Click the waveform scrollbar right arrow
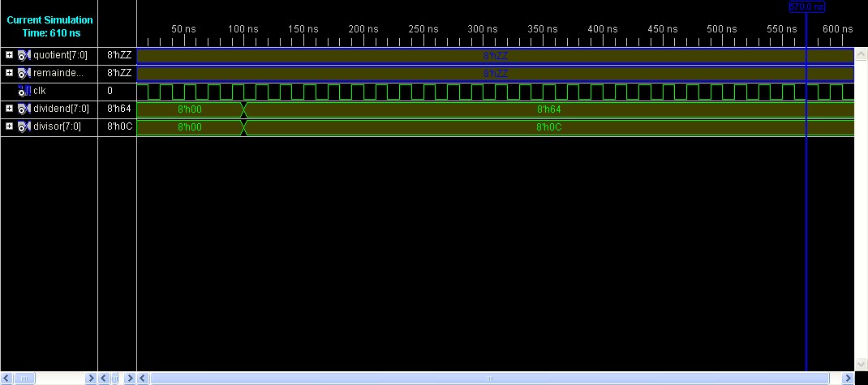This screenshot has height=385, width=868. 848,379
